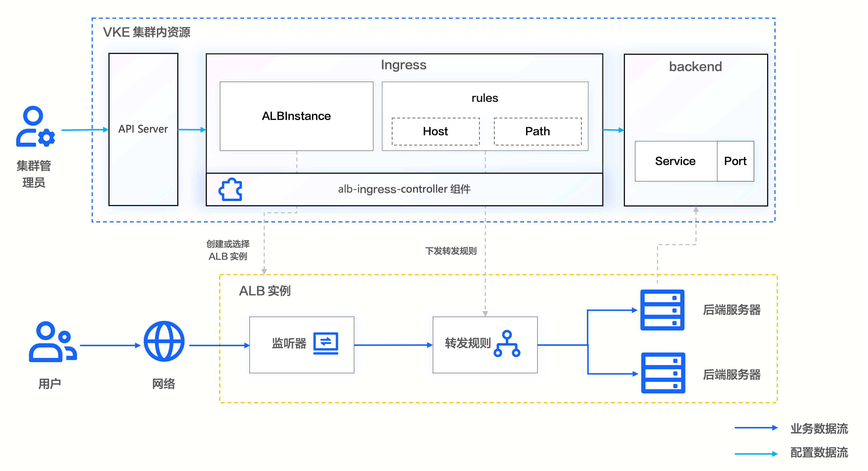Click the cluster administrator user-gear icon
This screenshot has height=471, width=868.
(35, 126)
